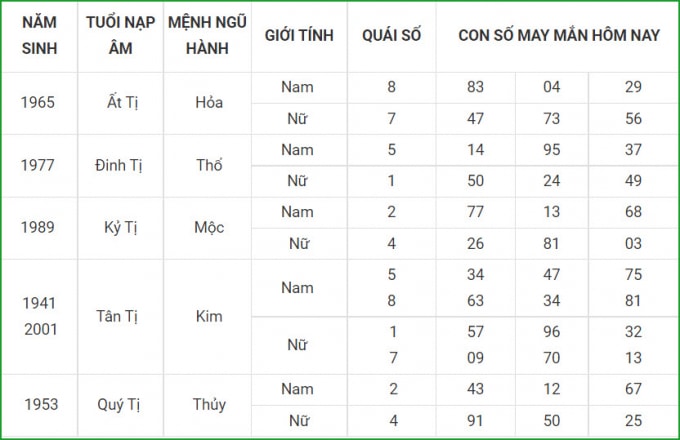The width and height of the screenshot is (680, 440).
Task: Click the Ất Tị cell
Action: pyautogui.click(x=122, y=103)
